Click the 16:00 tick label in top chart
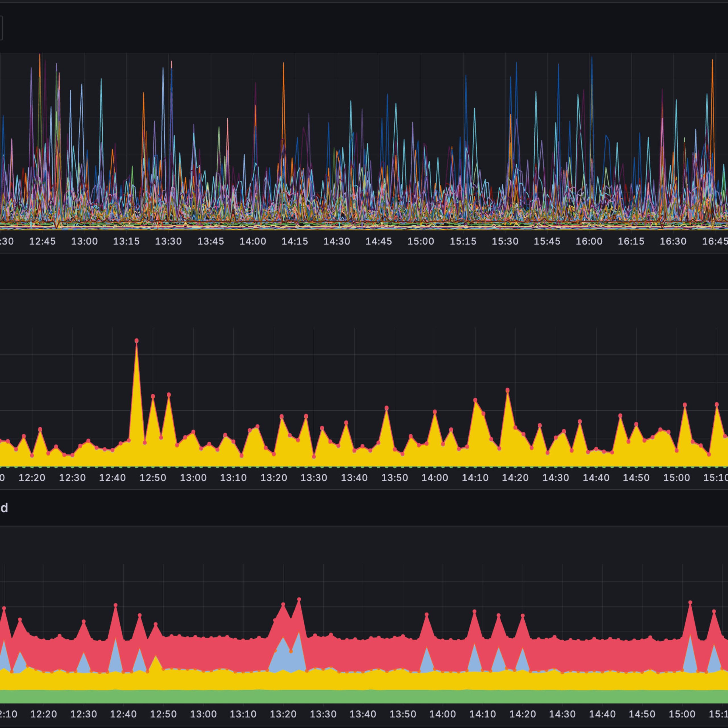Image resolution: width=728 pixels, height=728 pixels. [589, 241]
